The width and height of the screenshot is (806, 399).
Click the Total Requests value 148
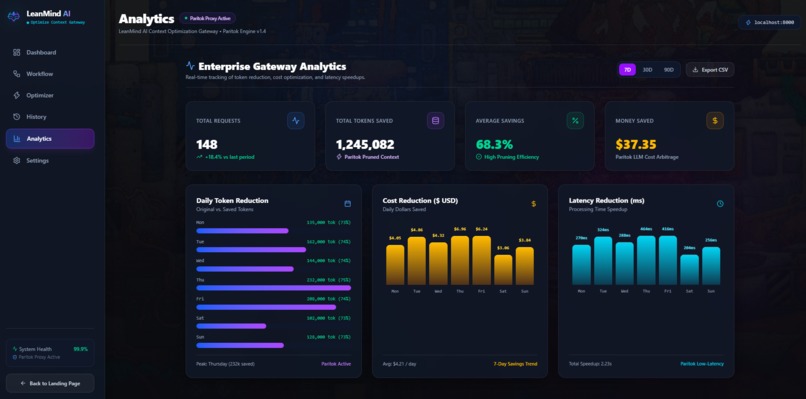point(207,144)
